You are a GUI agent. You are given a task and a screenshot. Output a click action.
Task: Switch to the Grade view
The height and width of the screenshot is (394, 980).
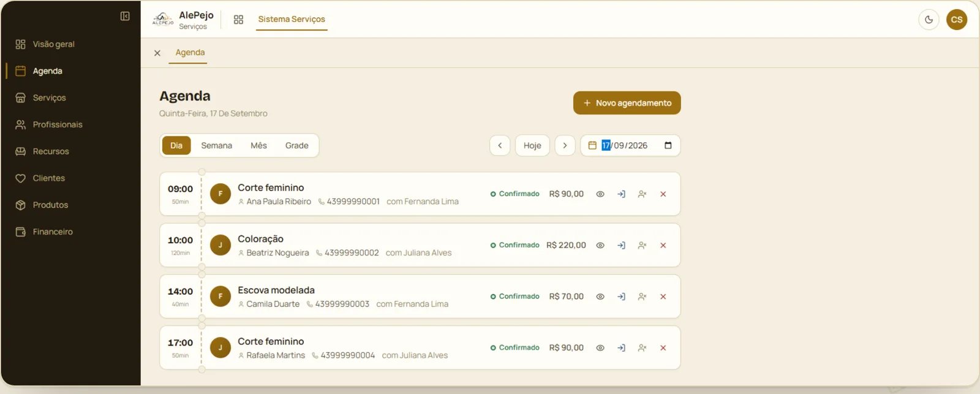click(297, 145)
